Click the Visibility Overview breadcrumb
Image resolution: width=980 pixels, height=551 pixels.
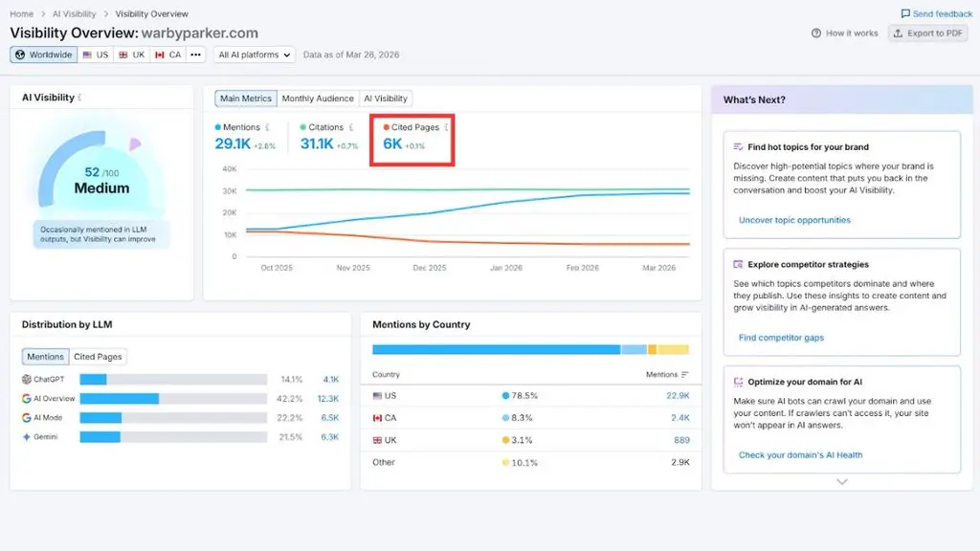tap(151, 13)
